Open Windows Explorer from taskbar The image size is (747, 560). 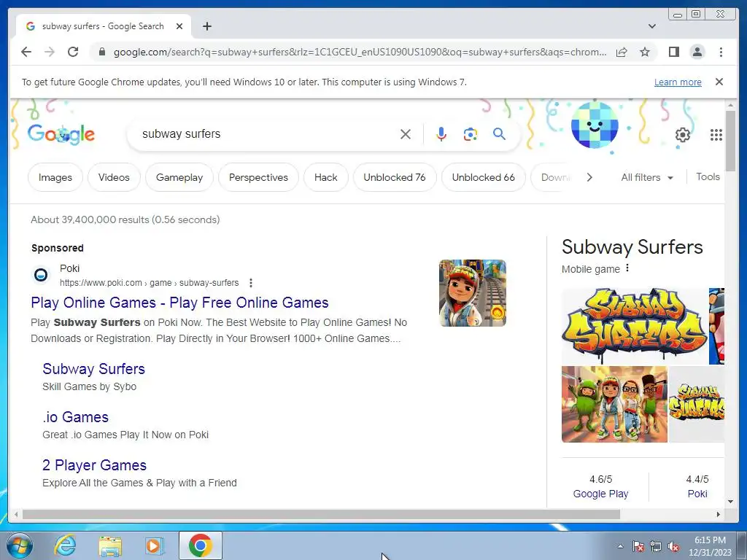(110, 545)
